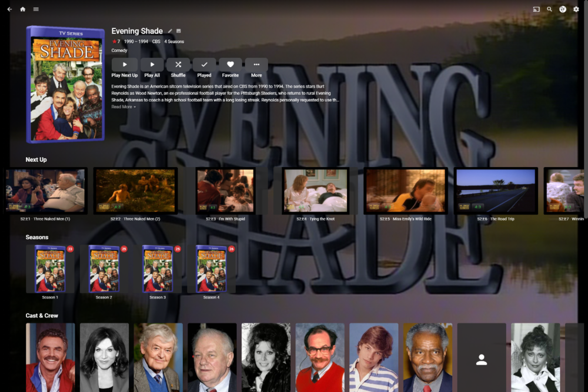Open the user profile avatar menu

click(563, 9)
